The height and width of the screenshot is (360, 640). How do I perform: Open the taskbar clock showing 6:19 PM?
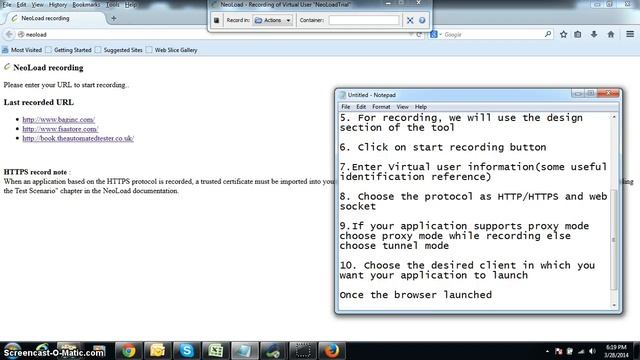coord(616,351)
